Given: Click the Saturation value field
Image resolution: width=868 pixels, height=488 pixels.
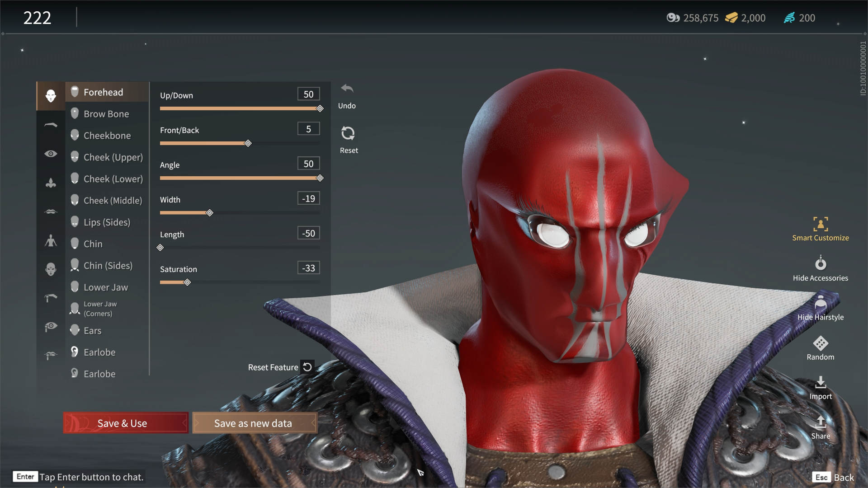Looking at the screenshot, I should (308, 268).
